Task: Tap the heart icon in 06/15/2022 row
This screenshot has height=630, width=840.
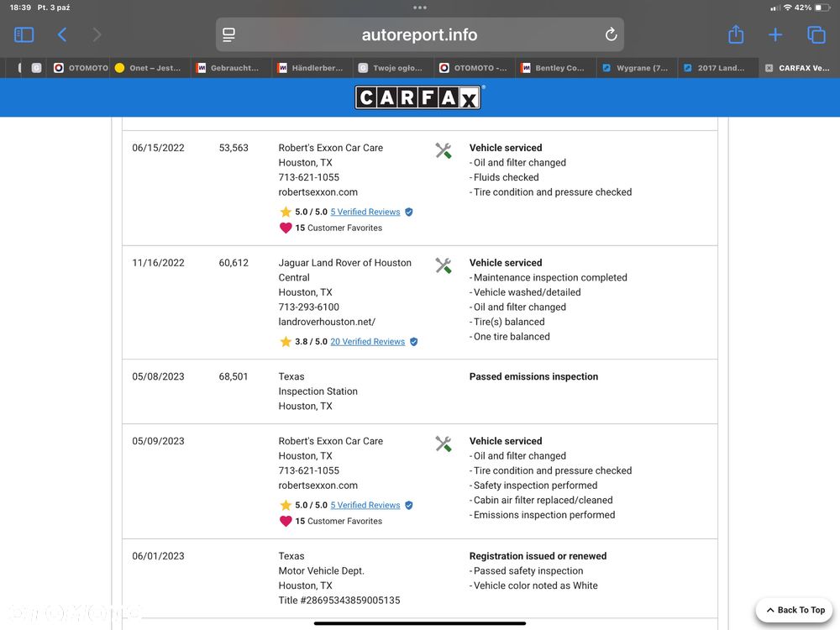Action: 286,228
